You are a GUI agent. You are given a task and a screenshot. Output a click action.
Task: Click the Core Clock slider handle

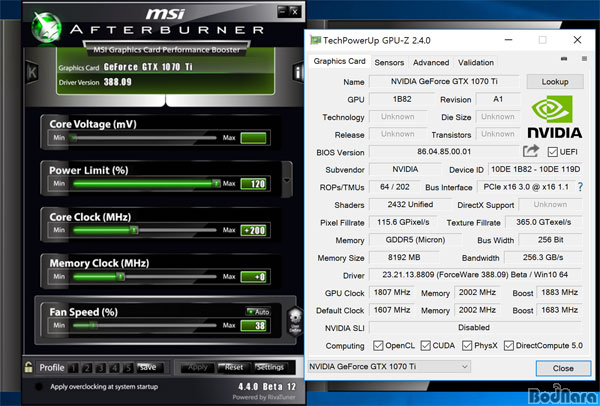(134, 230)
